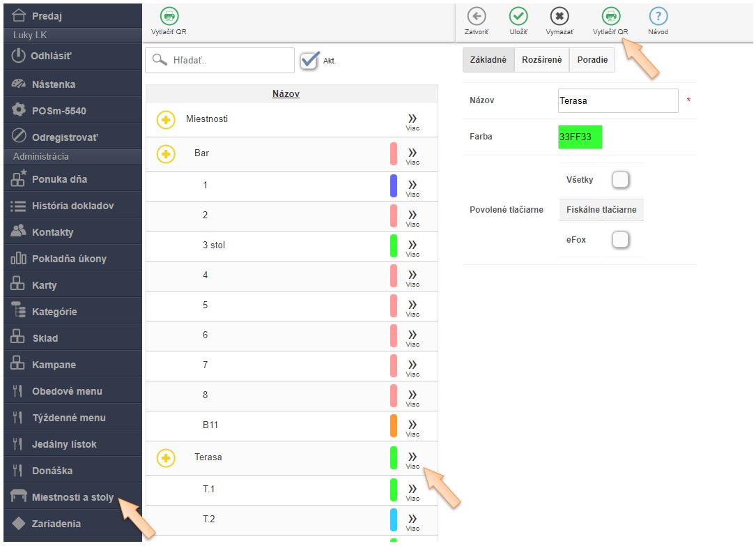The image size is (756, 546).
Task: Delete with the Vymazať X icon
Action: tap(560, 17)
